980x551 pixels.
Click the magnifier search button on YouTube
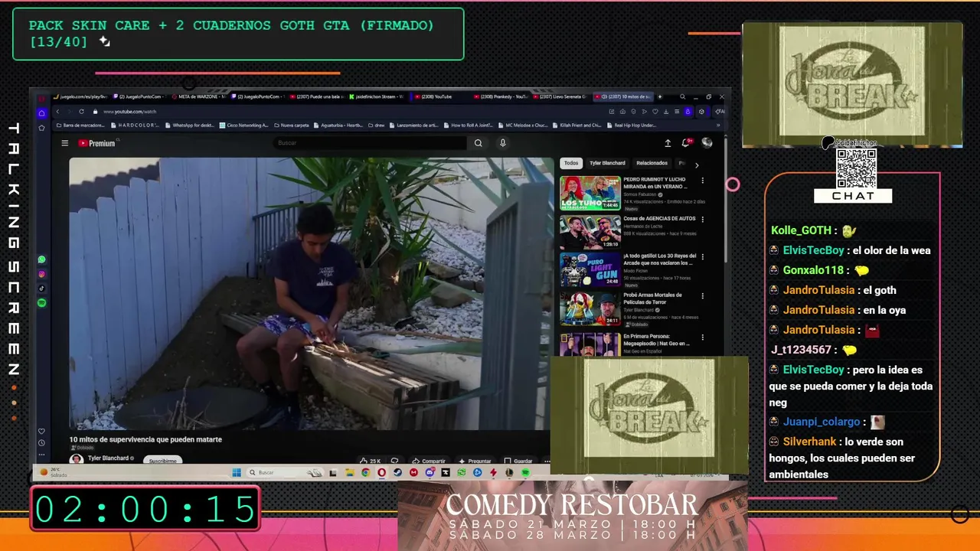(479, 143)
